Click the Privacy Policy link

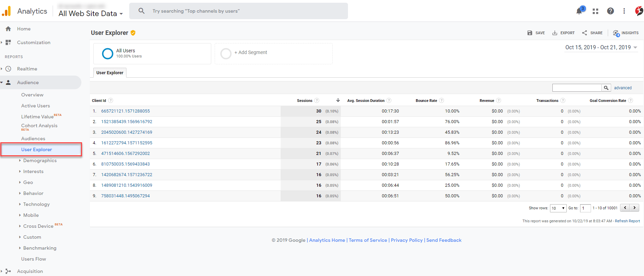(407, 240)
